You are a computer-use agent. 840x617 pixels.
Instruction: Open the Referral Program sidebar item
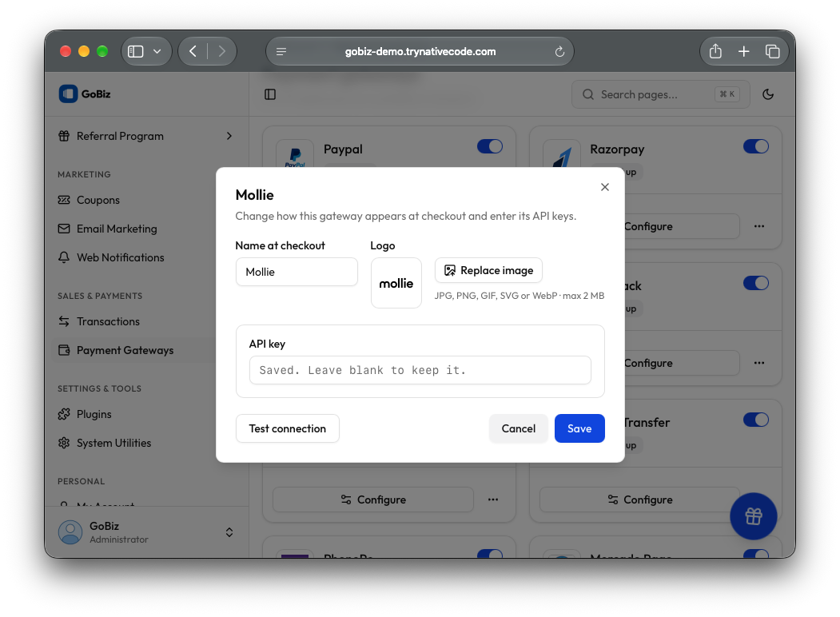pos(146,136)
